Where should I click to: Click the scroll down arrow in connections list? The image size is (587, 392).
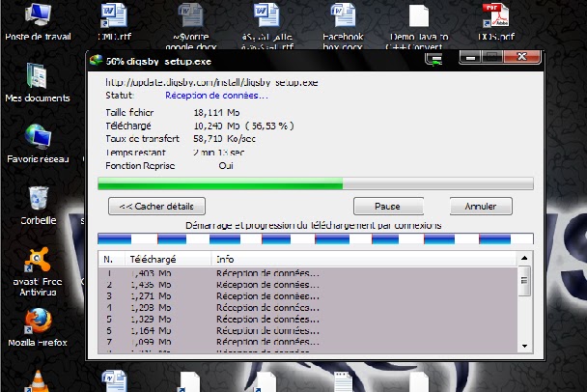pos(524,346)
